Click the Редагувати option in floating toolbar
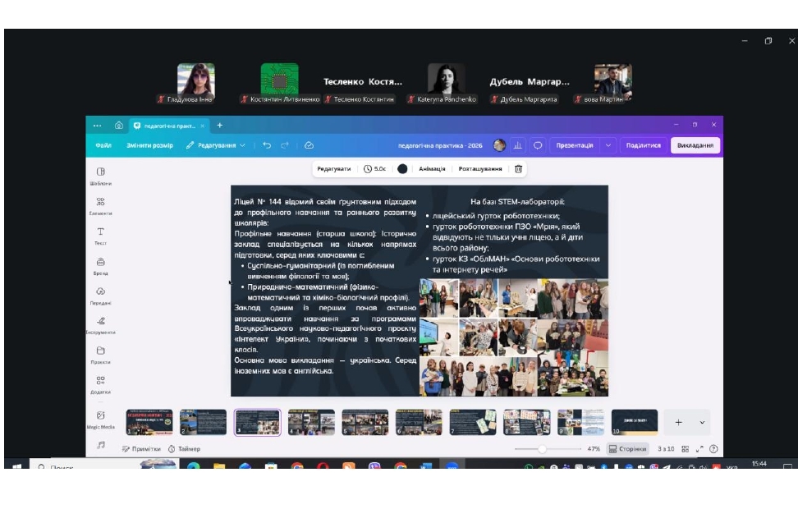This screenshot has width=798, height=532. [334, 168]
